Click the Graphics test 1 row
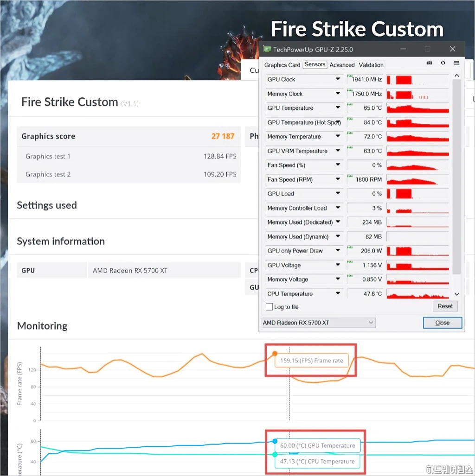 129,156
